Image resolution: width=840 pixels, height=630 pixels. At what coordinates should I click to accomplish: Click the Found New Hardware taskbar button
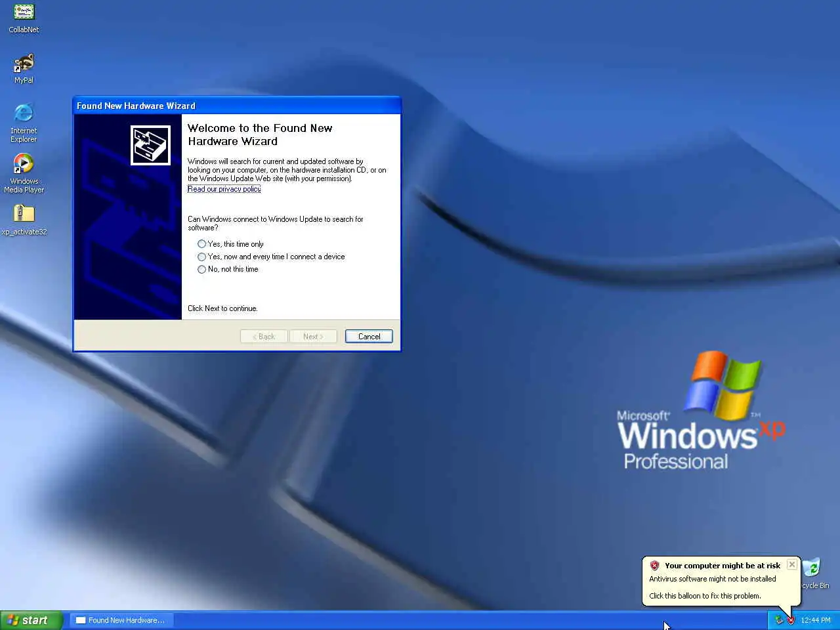pyautogui.click(x=121, y=620)
